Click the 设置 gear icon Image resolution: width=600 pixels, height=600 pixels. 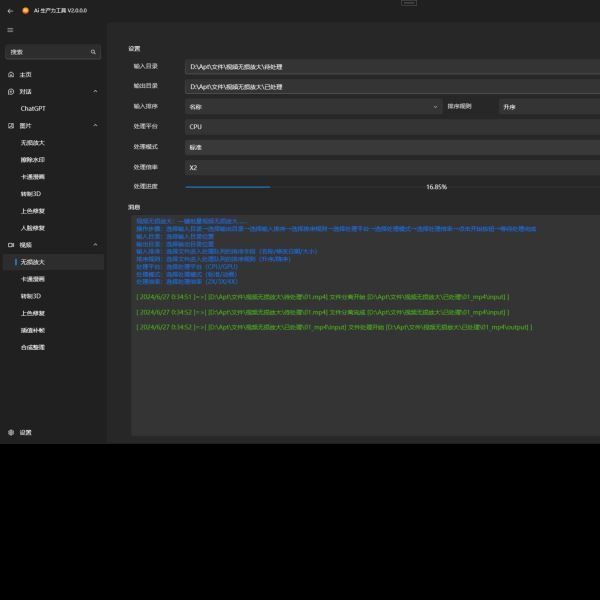tap(11, 432)
